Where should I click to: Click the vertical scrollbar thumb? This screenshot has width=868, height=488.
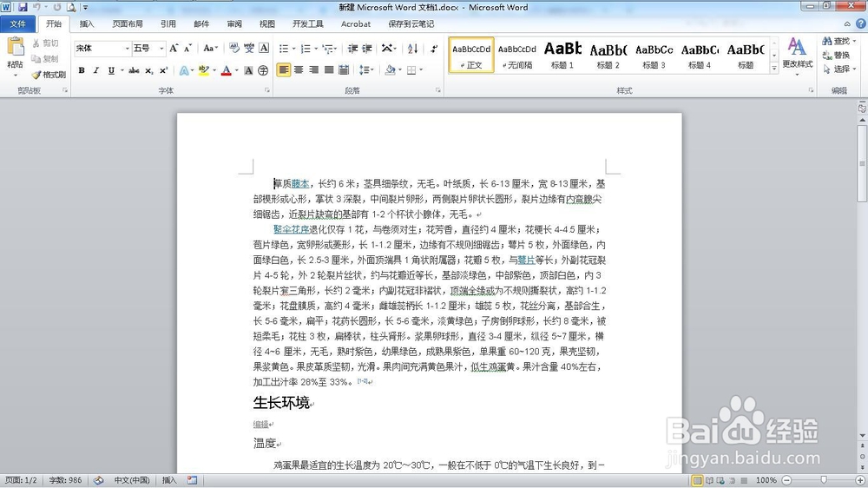pyautogui.click(x=862, y=163)
